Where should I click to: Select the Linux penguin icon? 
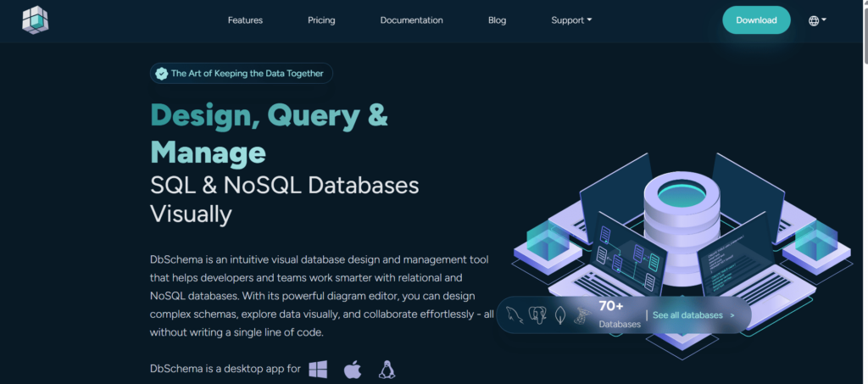point(387,370)
